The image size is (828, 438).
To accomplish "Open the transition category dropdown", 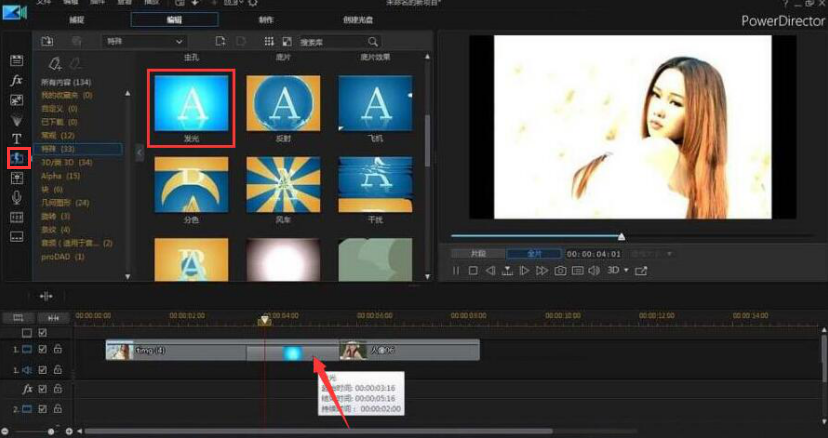I will click(144, 41).
